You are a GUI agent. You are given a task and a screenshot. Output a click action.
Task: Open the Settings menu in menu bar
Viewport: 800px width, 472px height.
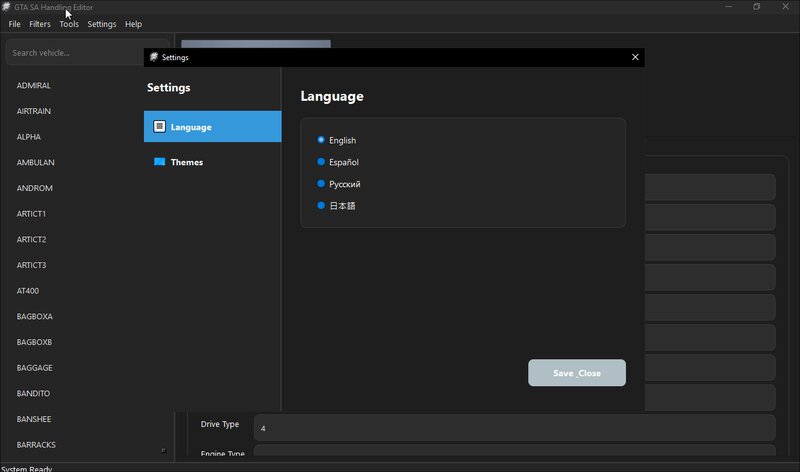tap(102, 24)
